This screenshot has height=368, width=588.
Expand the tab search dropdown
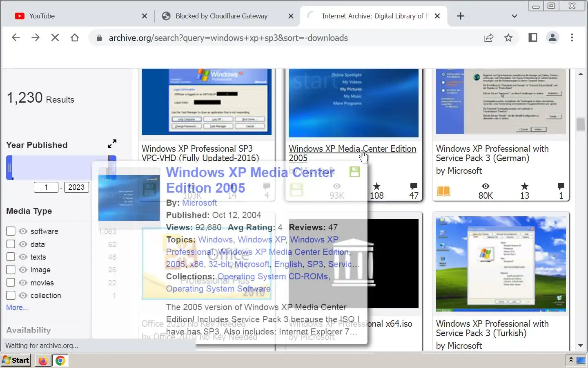point(514,16)
